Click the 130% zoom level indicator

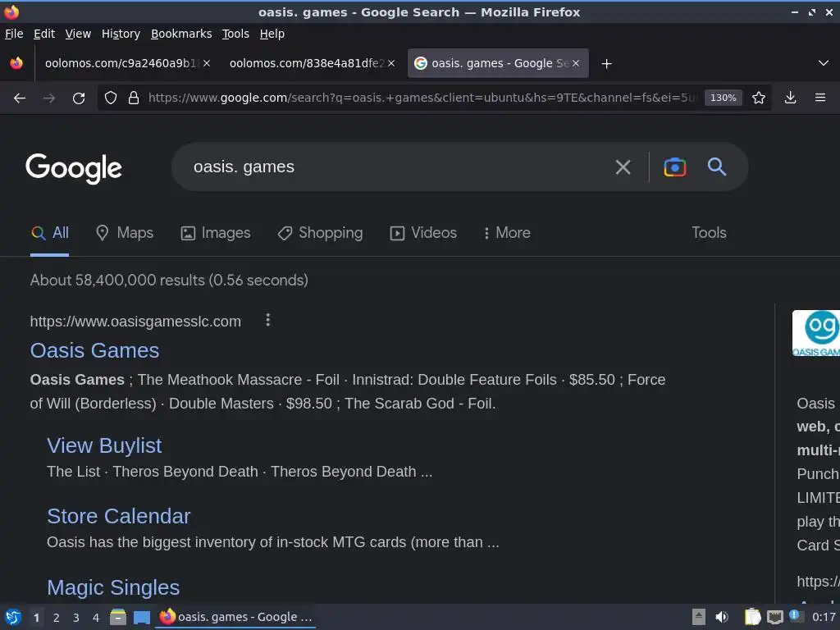coord(723,98)
